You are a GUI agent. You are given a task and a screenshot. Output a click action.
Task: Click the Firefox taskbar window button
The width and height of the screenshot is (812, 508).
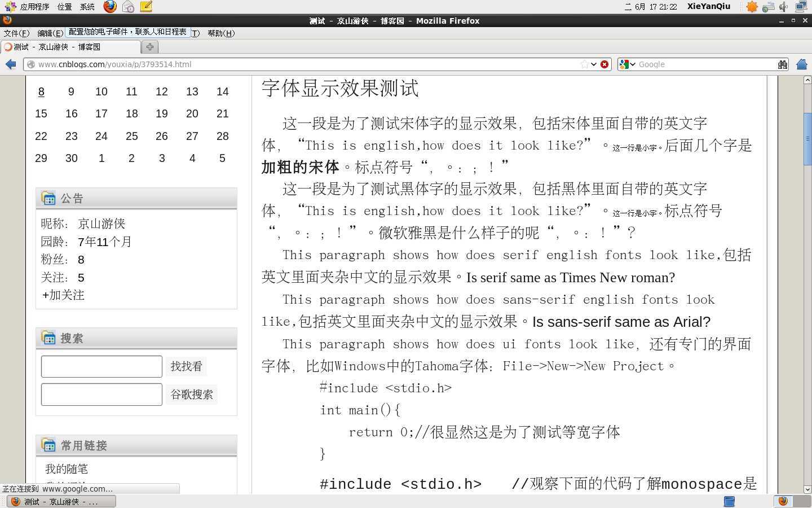click(61, 501)
